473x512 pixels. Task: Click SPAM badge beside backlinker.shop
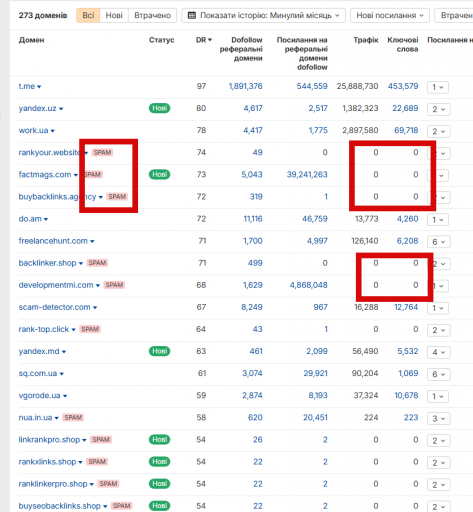[97, 263]
